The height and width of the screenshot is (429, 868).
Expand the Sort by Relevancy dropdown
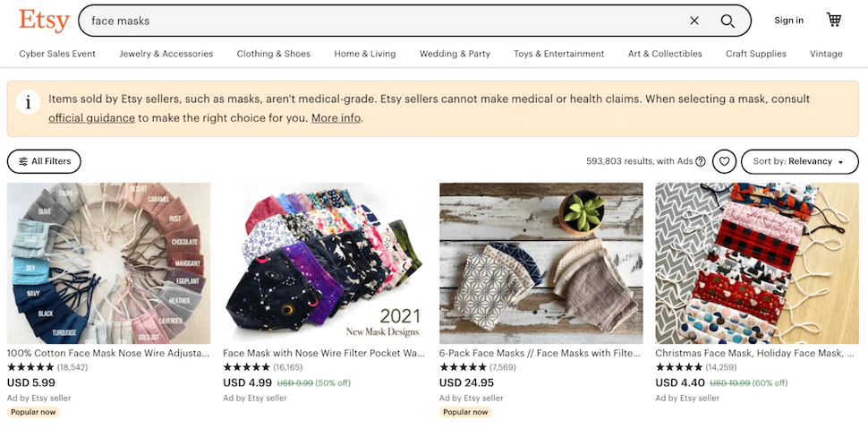[800, 162]
